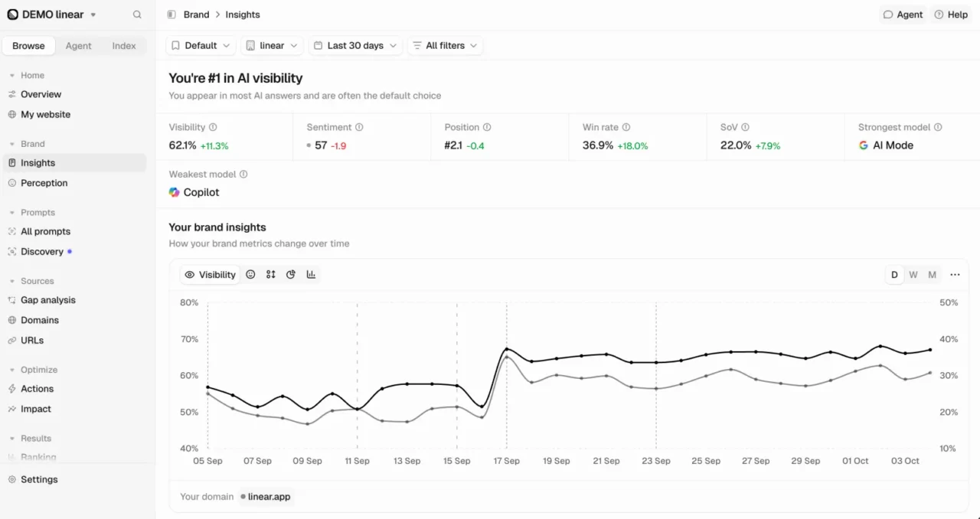Viewport: 980px width, 519px height.
Task: Collapse the Home section
Action: point(27,76)
